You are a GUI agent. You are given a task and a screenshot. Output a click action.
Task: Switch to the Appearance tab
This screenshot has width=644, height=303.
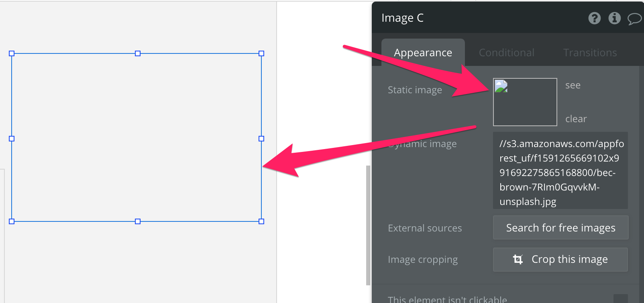click(423, 53)
